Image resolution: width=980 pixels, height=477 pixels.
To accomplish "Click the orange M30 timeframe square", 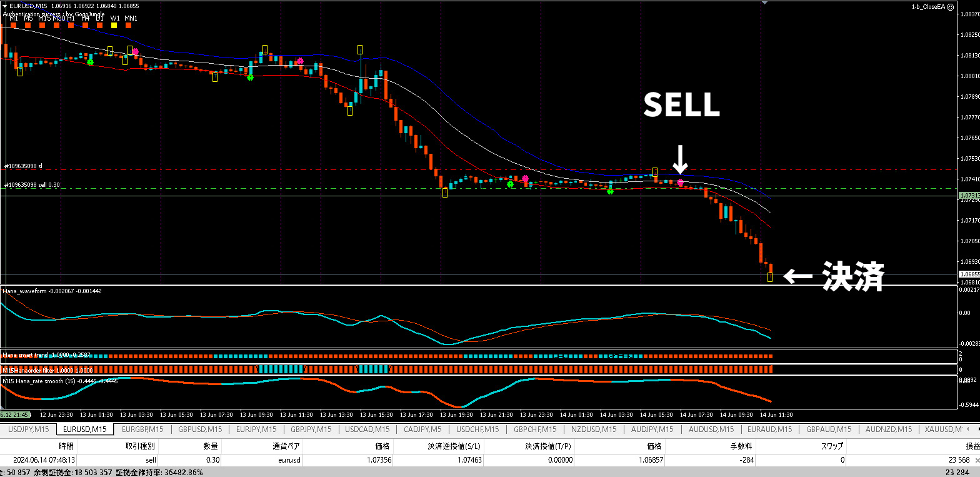I will click(57, 26).
